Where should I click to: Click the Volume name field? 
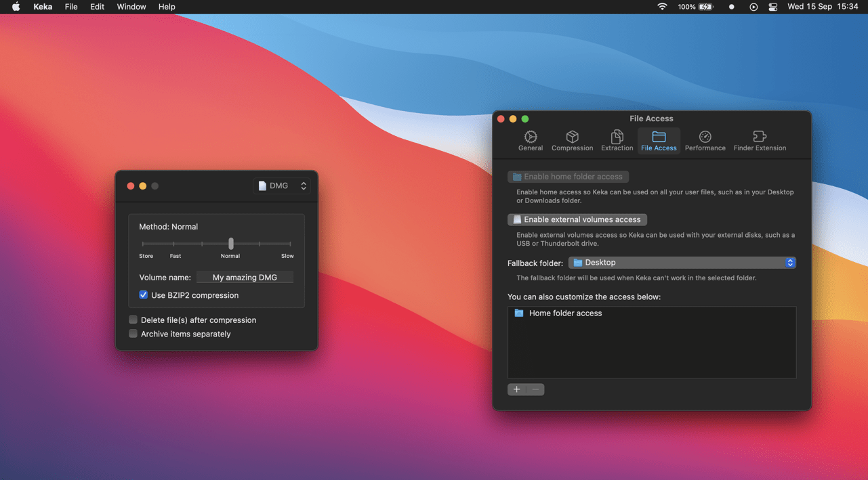245,277
